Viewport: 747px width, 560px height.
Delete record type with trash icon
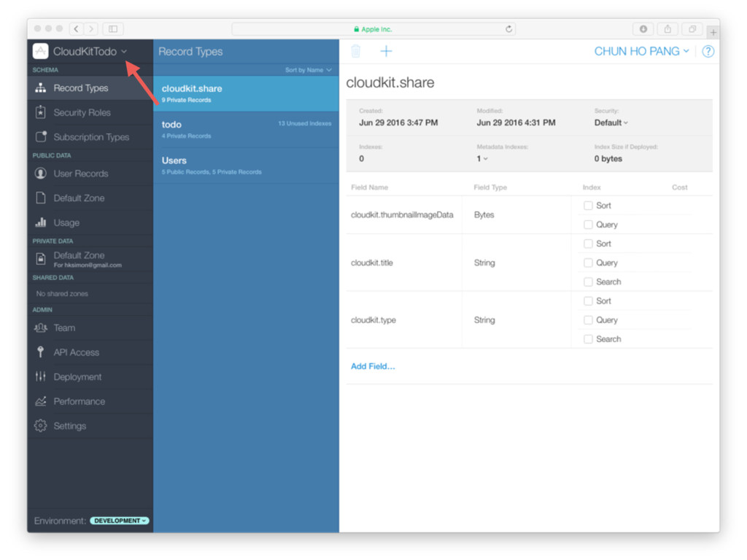tap(356, 51)
